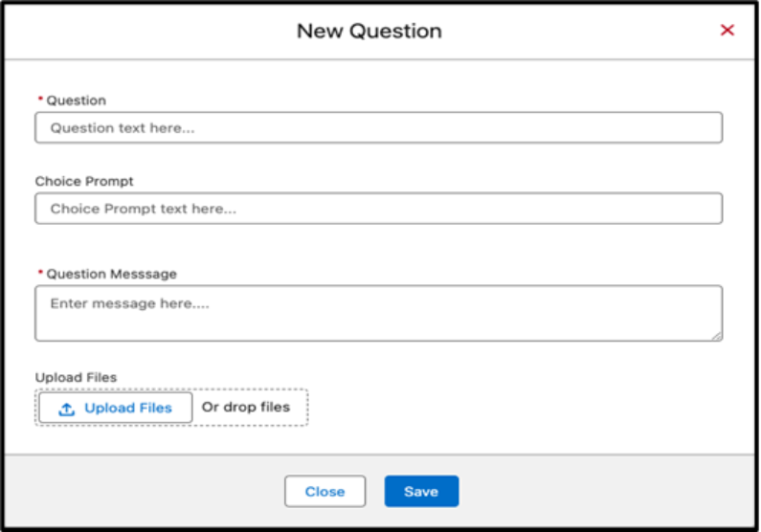Click the 'Enter message here....' placeholder text
The width and height of the screenshot is (761, 532).
click(129, 303)
